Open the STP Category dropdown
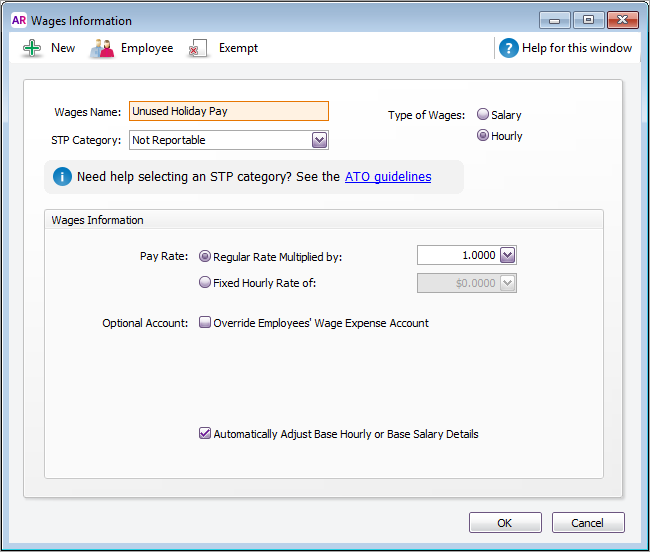 (x=319, y=140)
